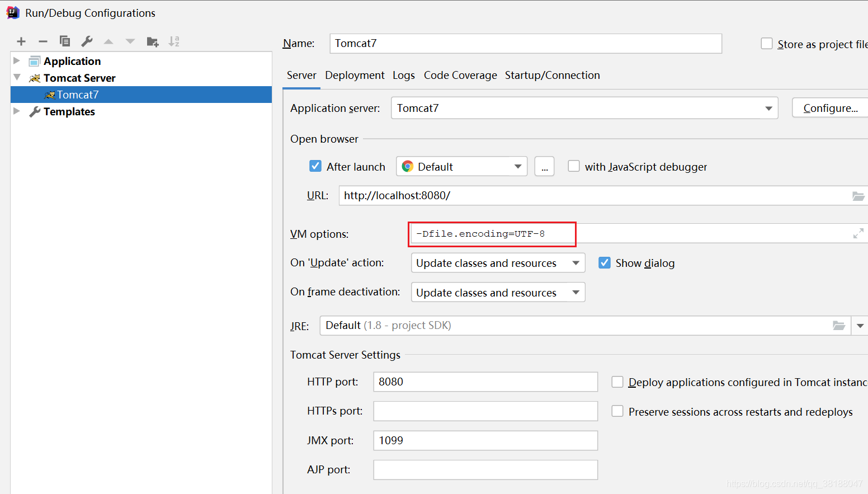Remove configuration with minus icon
The width and height of the screenshot is (868, 494).
click(43, 41)
